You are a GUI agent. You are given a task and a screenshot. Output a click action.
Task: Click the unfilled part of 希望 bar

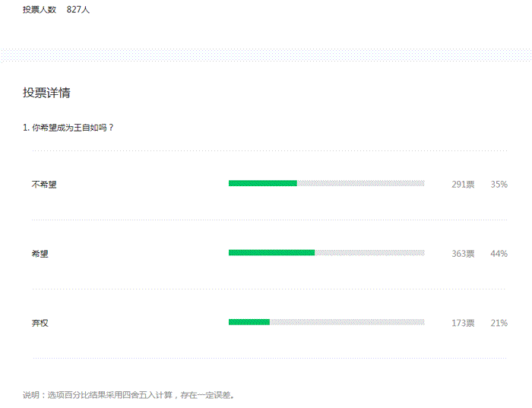click(369, 252)
